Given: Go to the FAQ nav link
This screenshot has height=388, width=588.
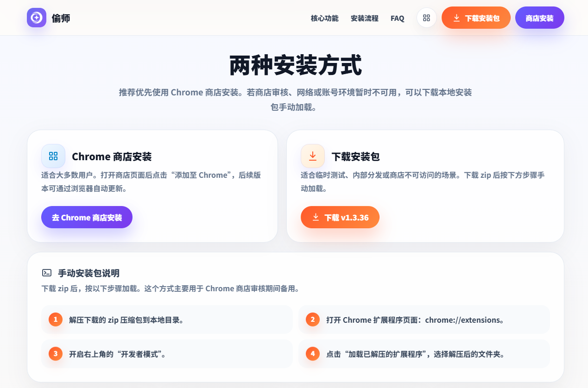Looking at the screenshot, I should pos(398,19).
